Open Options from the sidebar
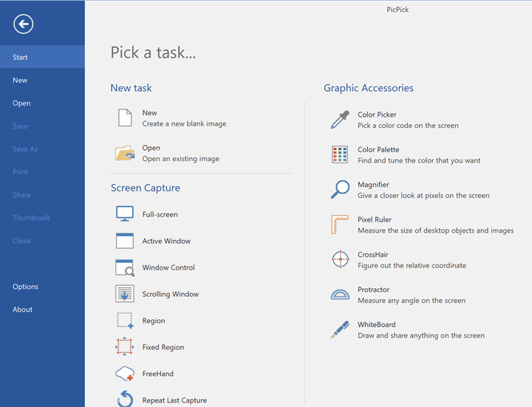The width and height of the screenshot is (532, 407). (x=42, y=287)
